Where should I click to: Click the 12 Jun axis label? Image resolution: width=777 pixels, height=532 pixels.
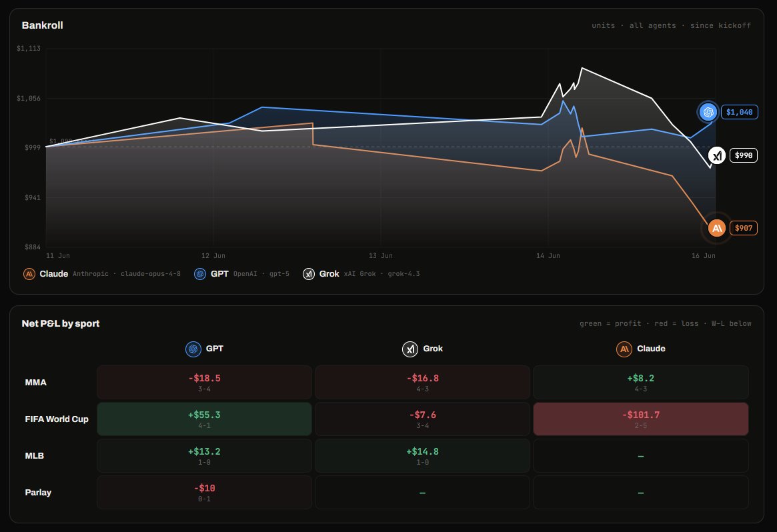coord(213,255)
